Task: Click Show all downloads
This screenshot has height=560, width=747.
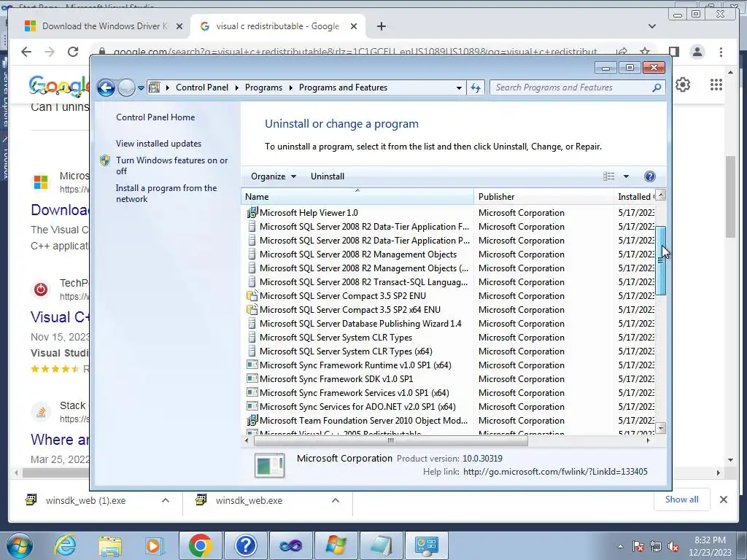Action: 682,499
